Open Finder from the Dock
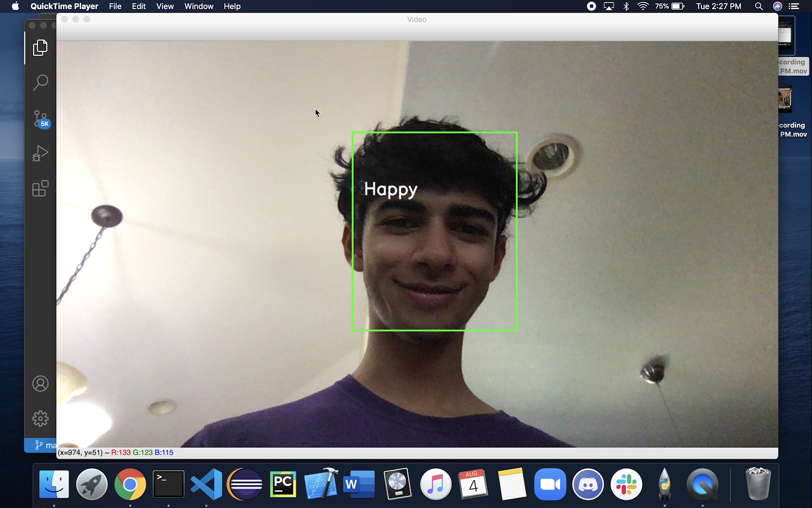 point(54,484)
